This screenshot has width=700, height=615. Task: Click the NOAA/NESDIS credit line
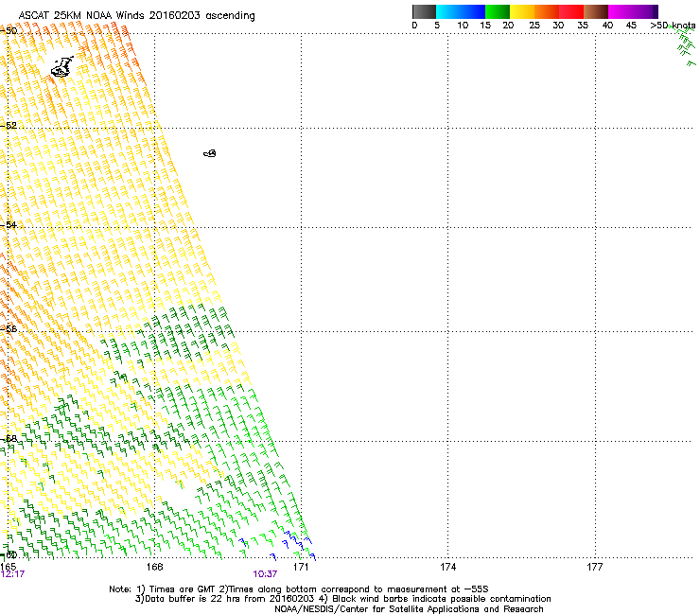click(409, 609)
